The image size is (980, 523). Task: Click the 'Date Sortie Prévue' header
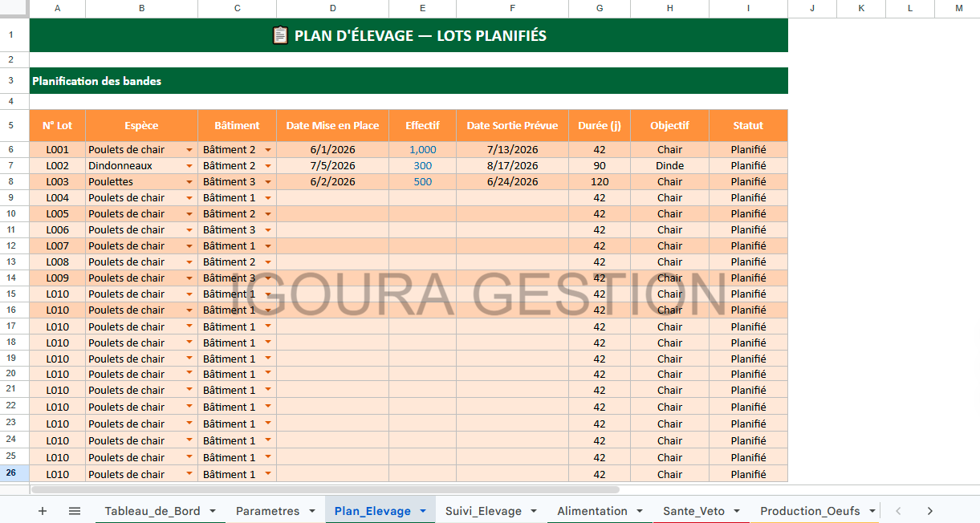(513, 126)
